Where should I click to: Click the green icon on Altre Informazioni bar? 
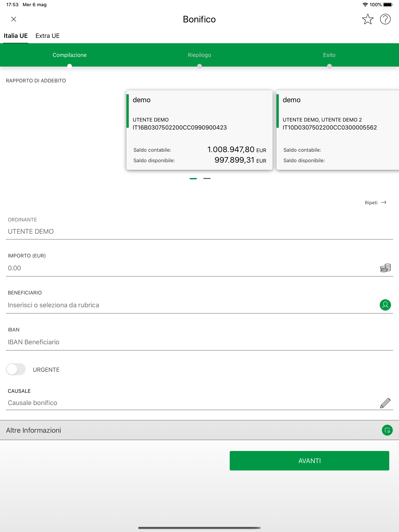point(387,430)
